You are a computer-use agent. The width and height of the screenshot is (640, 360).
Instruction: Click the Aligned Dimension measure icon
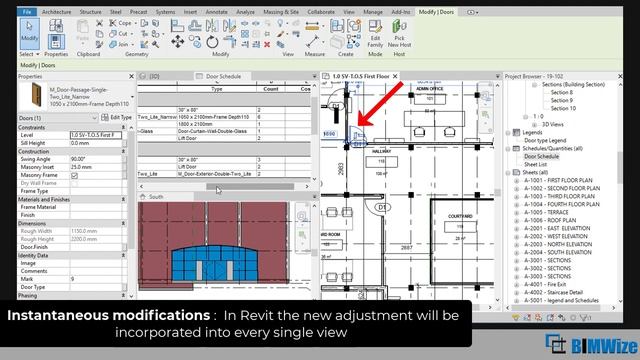click(x=312, y=27)
